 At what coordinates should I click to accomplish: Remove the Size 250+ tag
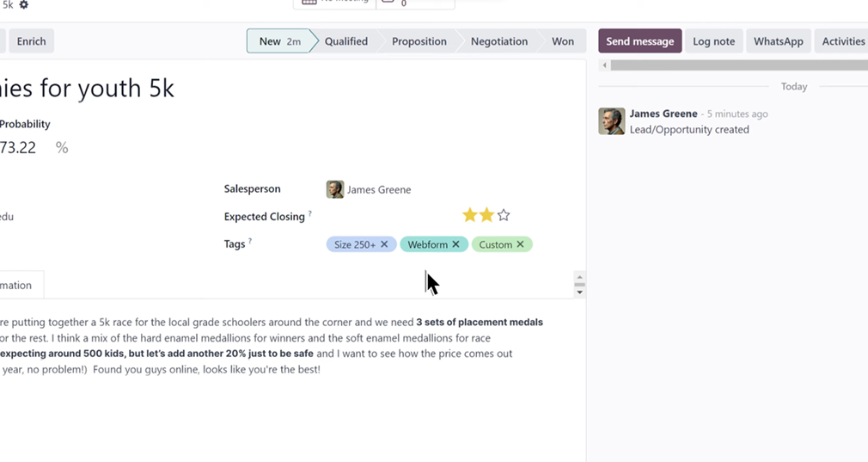point(384,244)
